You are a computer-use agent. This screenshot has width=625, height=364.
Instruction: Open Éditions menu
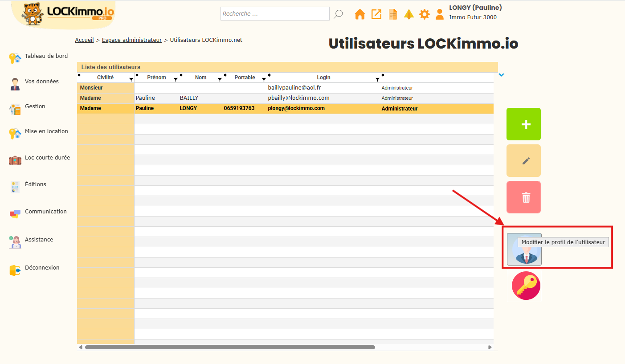(x=36, y=184)
